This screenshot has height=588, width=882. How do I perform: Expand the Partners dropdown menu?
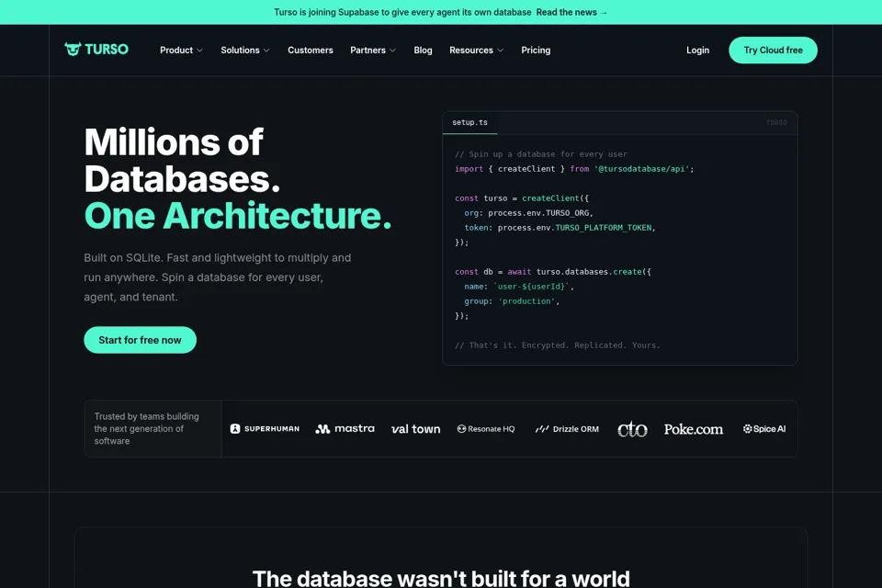(x=373, y=51)
